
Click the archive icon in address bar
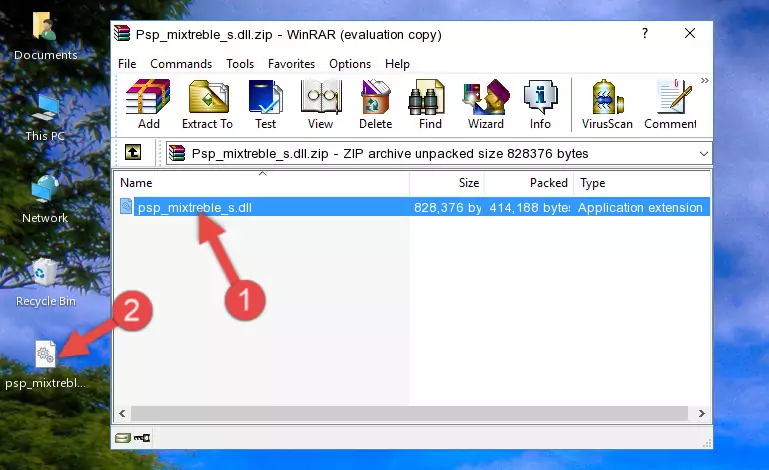click(177, 154)
